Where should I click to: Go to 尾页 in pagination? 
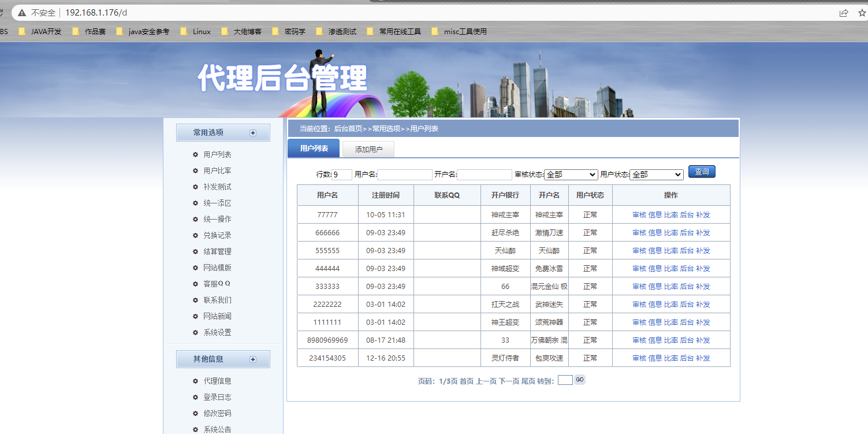coord(528,381)
